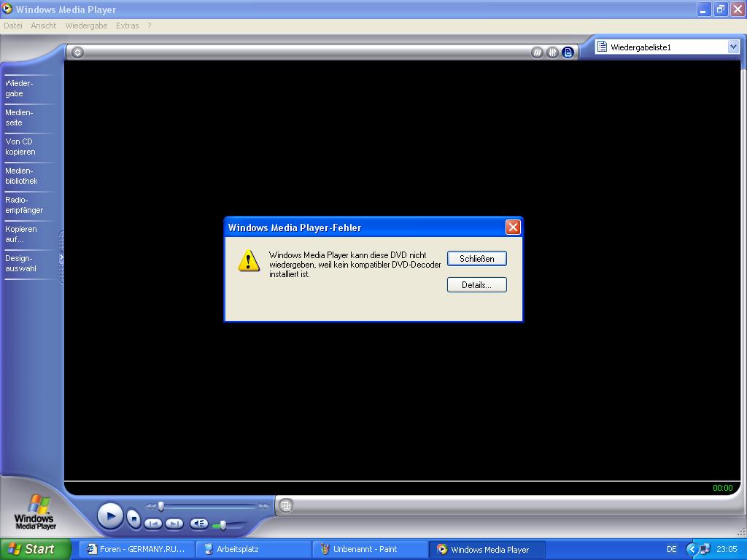Click the playlist icon beside Wiedergabeliste1
Image resolution: width=747 pixels, height=560 pixels.
tap(602, 47)
